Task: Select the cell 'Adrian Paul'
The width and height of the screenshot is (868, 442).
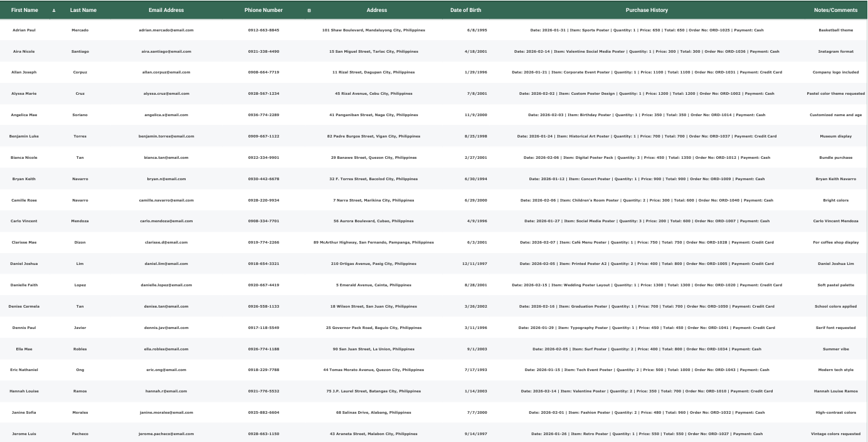Action: (x=24, y=30)
